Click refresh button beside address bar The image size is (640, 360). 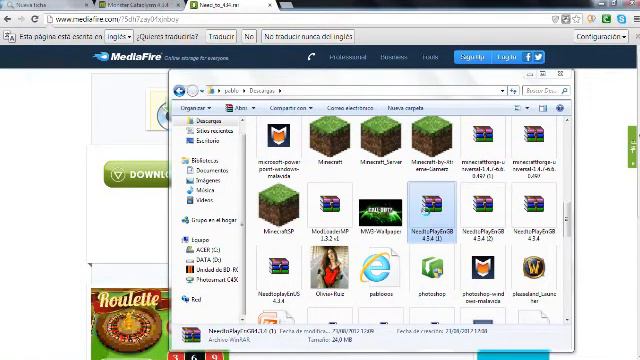click(x=513, y=91)
